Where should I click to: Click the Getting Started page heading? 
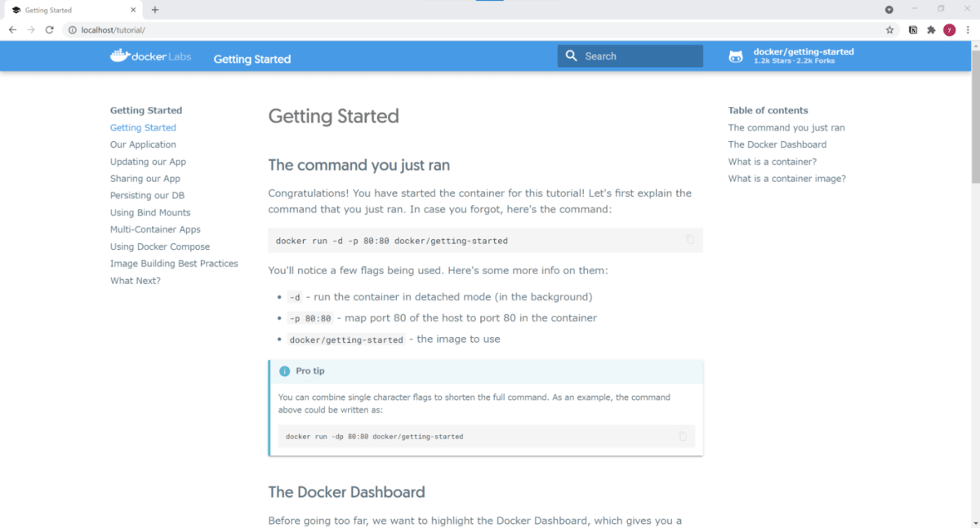(x=333, y=116)
